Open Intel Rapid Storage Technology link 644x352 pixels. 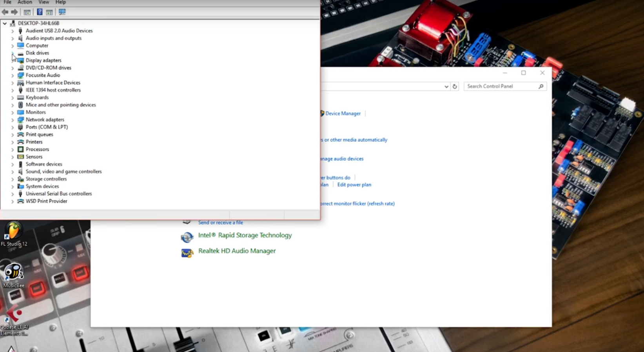click(245, 235)
